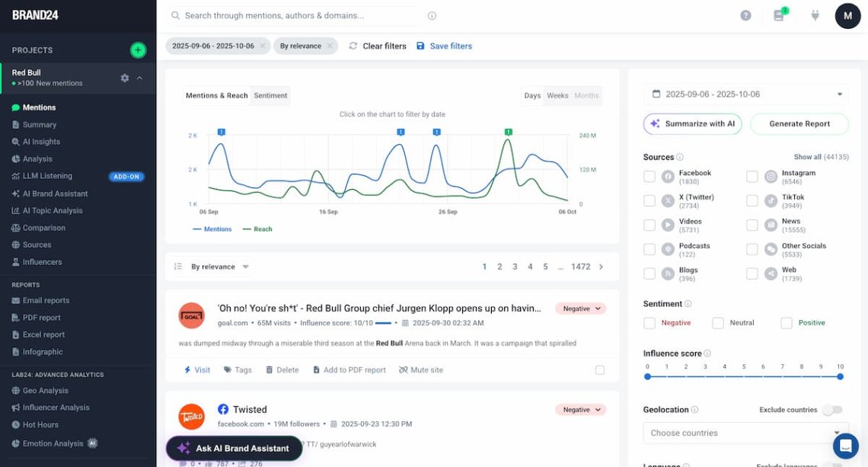Check the Facebook source checkbox
This screenshot has width=868, height=467.
(649, 177)
